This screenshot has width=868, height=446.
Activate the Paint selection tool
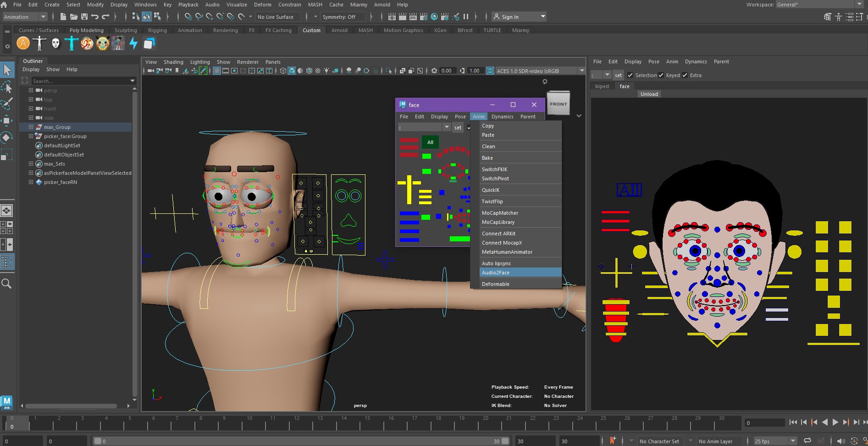7,104
